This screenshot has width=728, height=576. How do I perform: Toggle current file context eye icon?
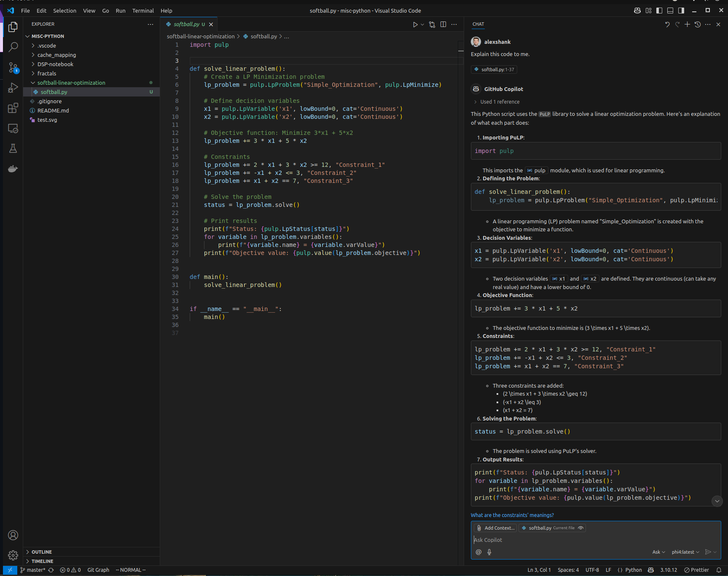coord(580,528)
